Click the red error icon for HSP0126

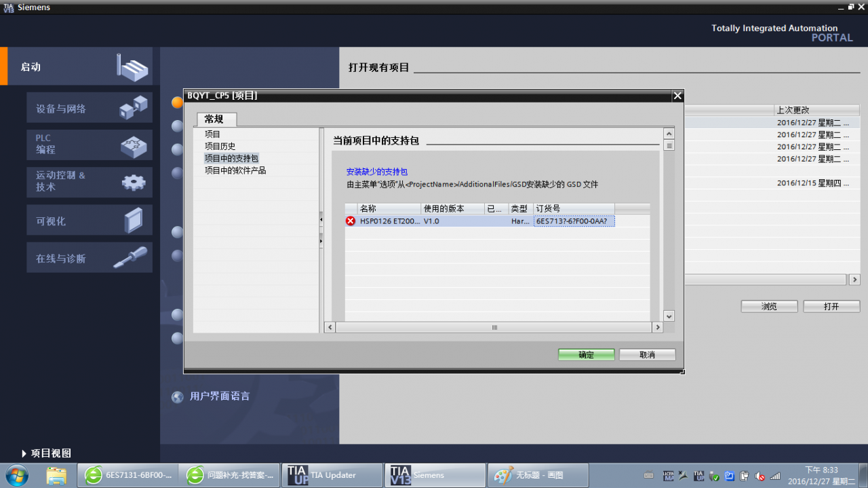coord(351,221)
